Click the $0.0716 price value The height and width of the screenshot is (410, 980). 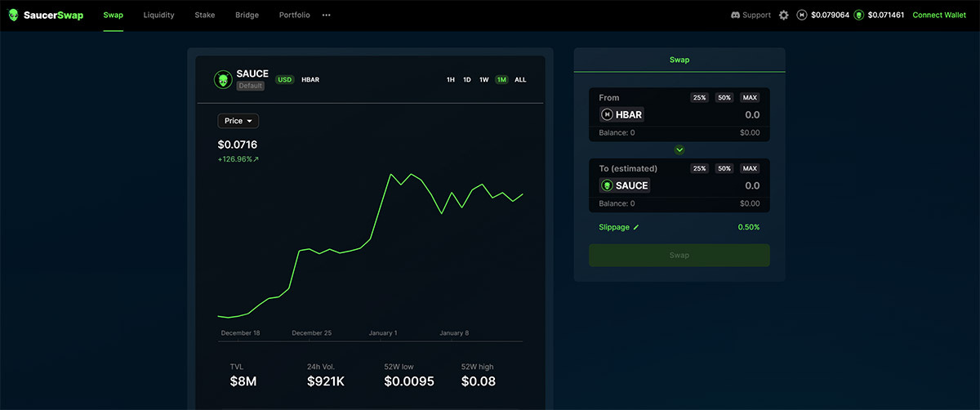238,145
